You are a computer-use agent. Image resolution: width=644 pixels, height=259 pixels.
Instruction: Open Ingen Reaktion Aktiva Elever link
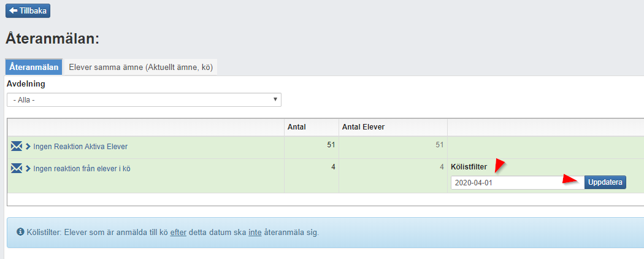click(x=80, y=146)
